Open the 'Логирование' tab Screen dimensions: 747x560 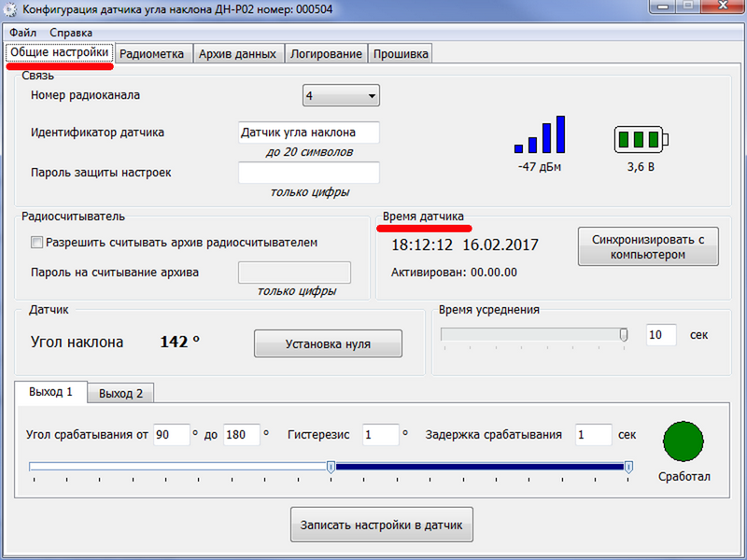[x=326, y=54]
